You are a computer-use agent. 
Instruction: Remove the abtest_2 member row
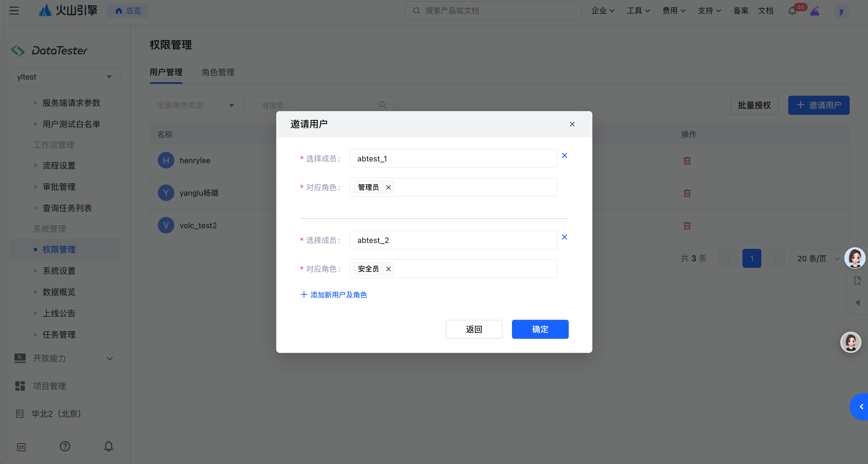pyautogui.click(x=564, y=237)
